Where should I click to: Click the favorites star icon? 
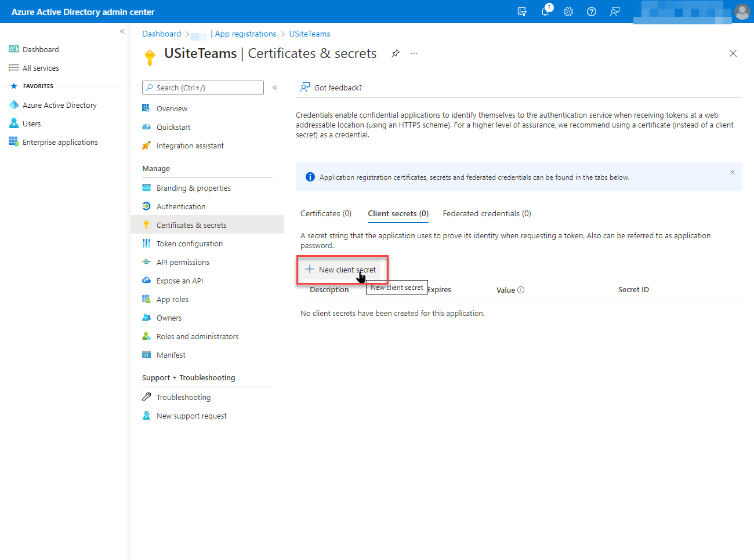coord(14,86)
